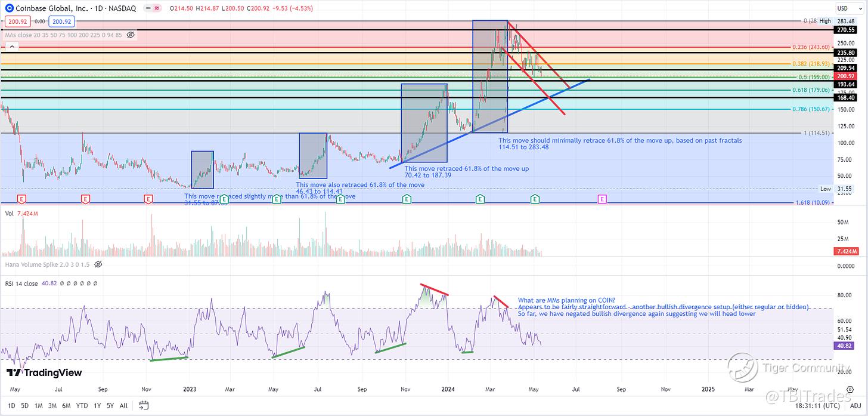868x416 pixels.
Task: Click the red earnings marker near November 2022
Action: pos(148,198)
